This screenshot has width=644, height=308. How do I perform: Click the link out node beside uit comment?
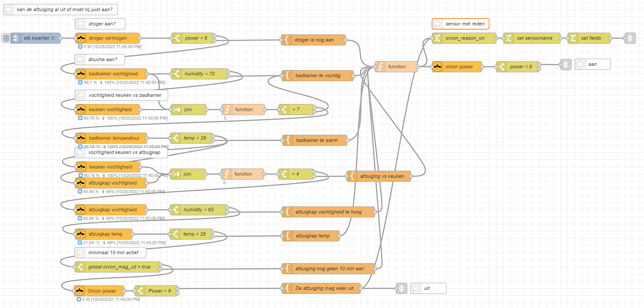(402, 289)
